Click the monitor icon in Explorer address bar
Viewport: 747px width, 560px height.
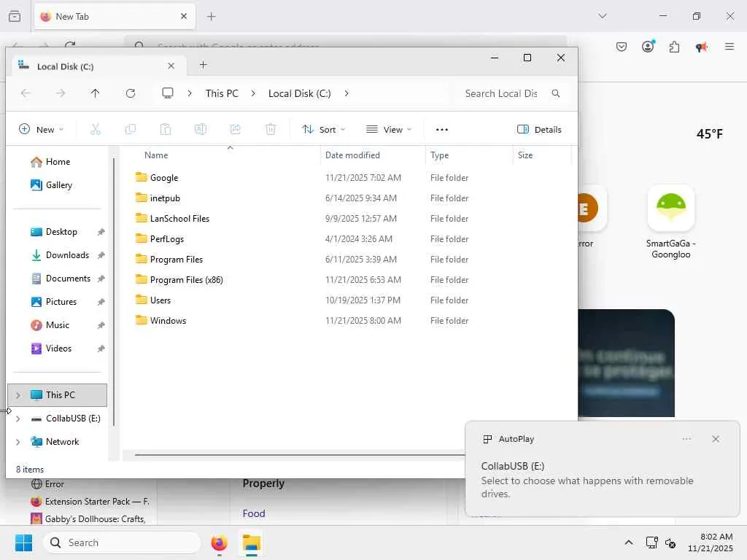(168, 93)
